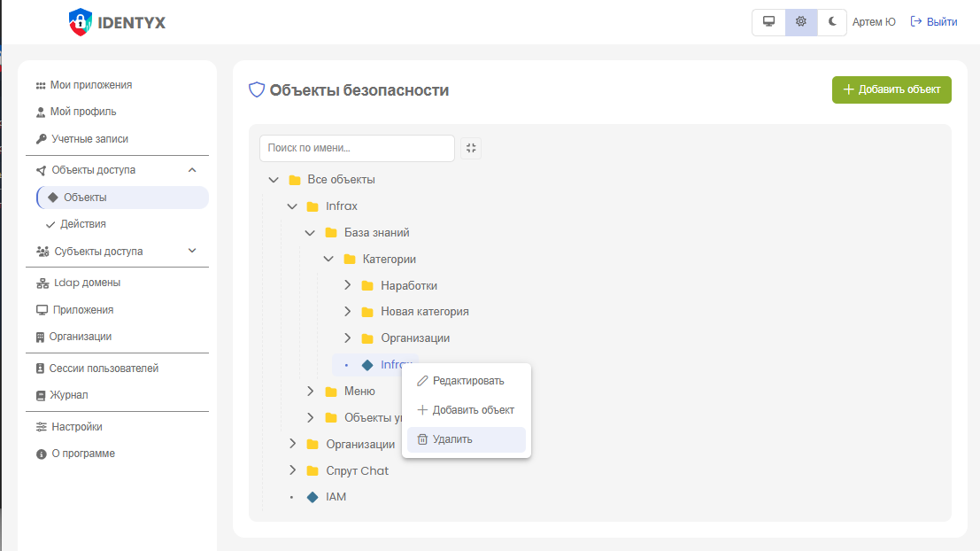This screenshot has width=980, height=551.
Task: Open Настройки in the sidebar
Action: 76,427
